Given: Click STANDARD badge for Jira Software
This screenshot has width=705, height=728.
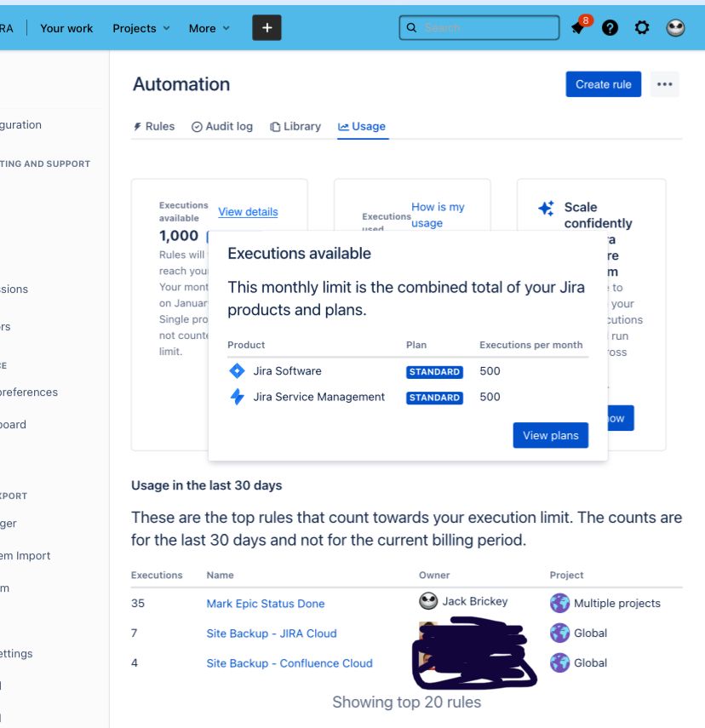Looking at the screenshot, I should (434, 372).
